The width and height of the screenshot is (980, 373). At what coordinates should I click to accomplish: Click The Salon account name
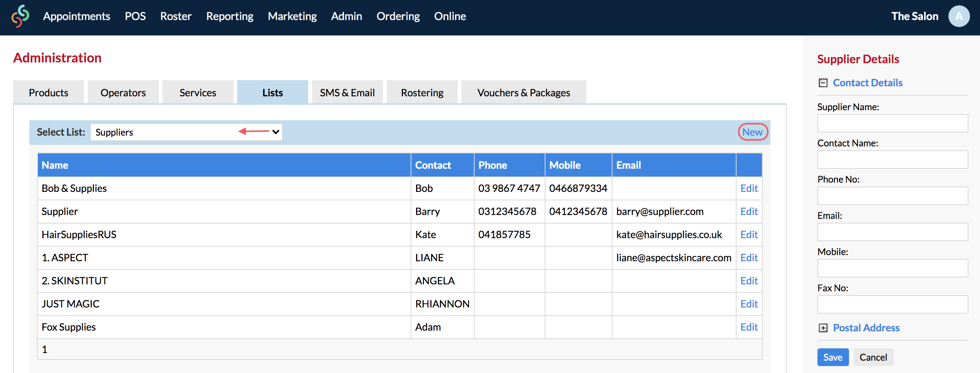(915, 16)
